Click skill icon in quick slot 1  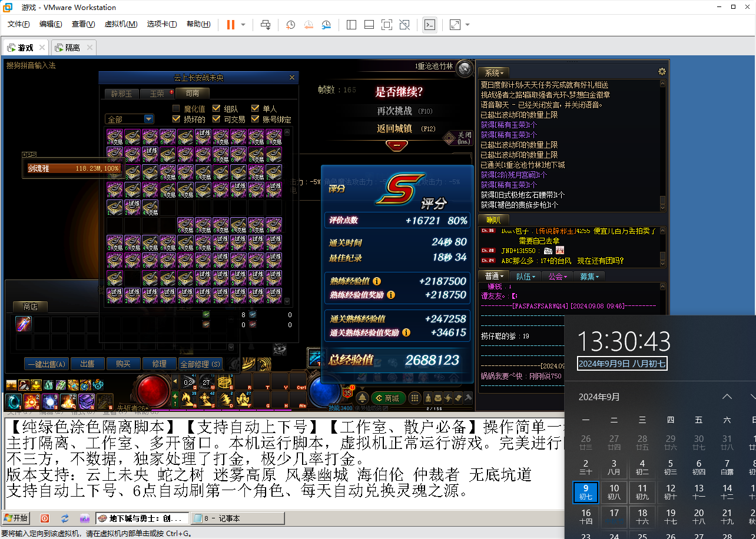tap(14, 402)
